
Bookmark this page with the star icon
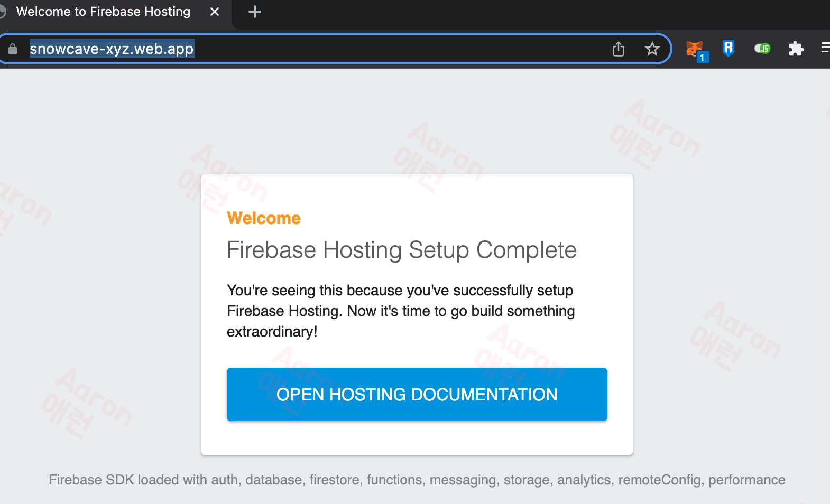(652, 49)
